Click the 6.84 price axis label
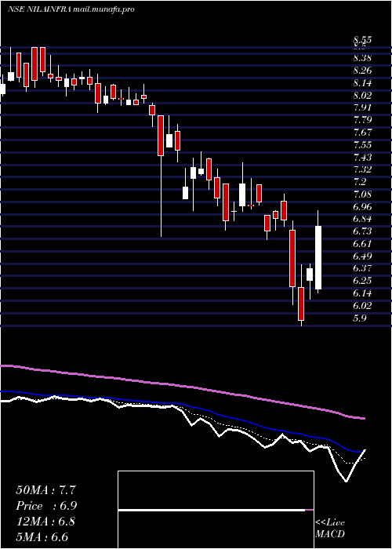The image size is (392, 549). coord(362,219)
